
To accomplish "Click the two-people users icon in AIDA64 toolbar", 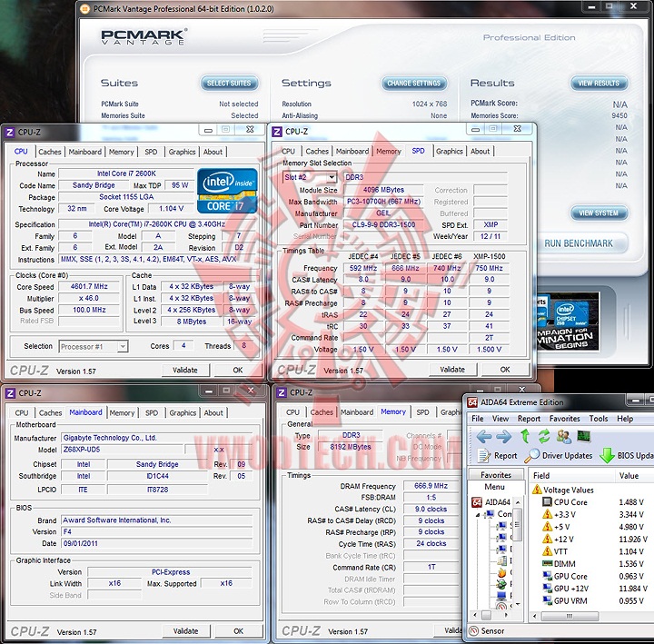I will click(564, 437).
